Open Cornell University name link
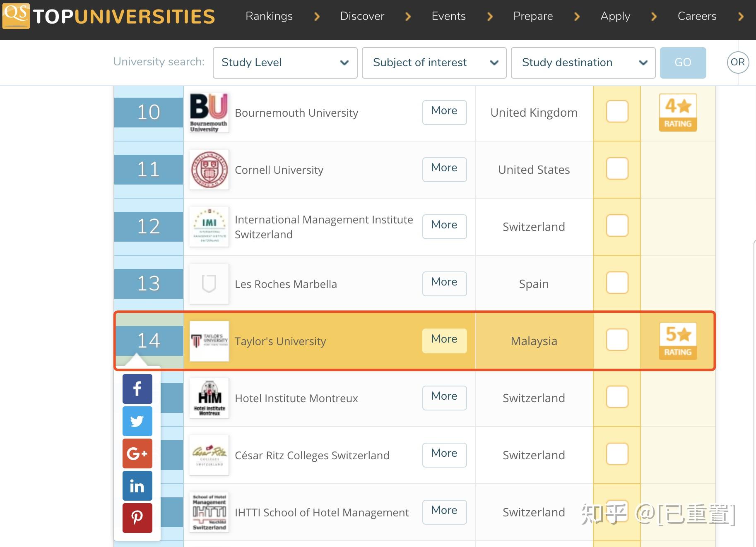This screenshot has height=547, width=756. coord(279,170)
